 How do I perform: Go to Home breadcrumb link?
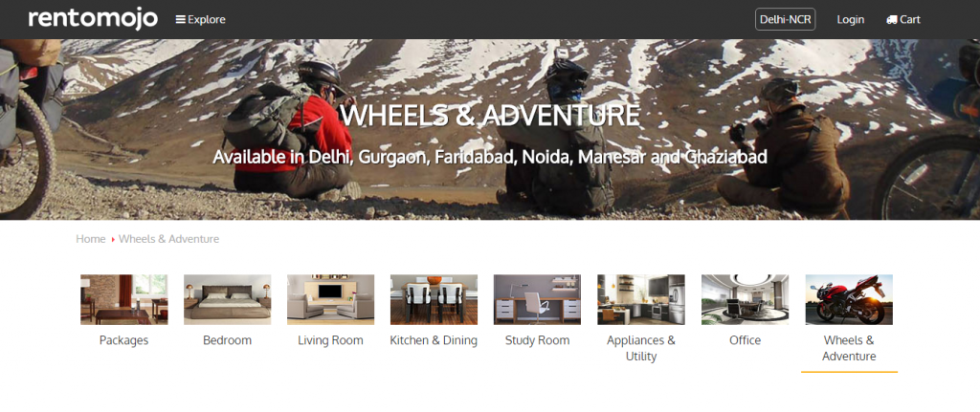click(91, 239)
